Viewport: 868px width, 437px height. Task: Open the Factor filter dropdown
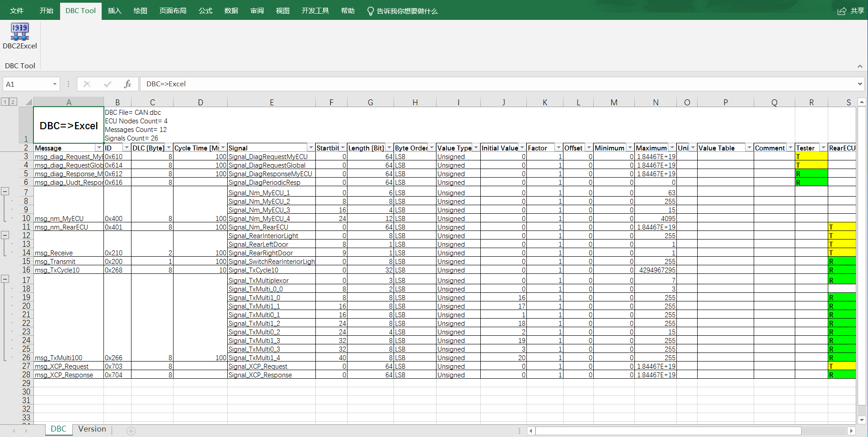click(x=558, y=148)
